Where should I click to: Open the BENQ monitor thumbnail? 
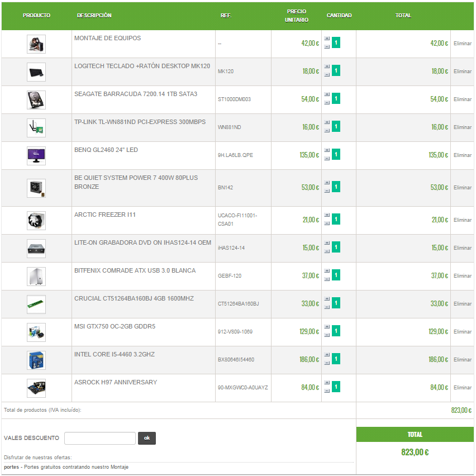click(x=36, y=156)
